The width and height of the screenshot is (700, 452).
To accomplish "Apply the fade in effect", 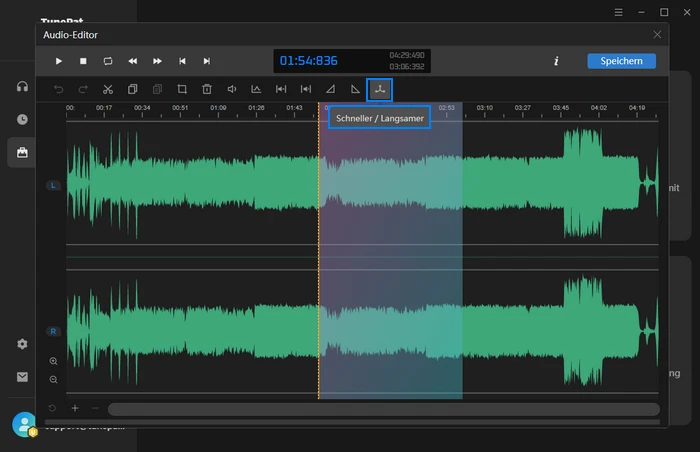I will (330, 89).
